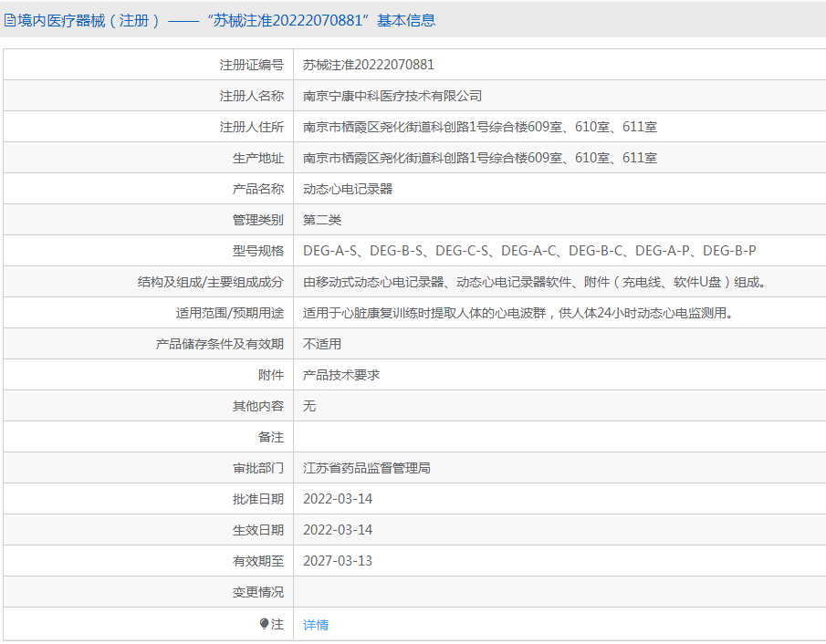Screen dimensions: 826x644
Task: Click storage condition value 不适用
Action: [322, 345]
